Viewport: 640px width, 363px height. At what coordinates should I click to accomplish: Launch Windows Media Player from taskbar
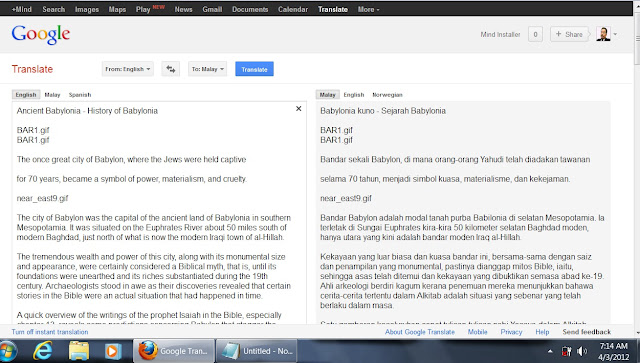pyautogui.click(x=113, y=351)
